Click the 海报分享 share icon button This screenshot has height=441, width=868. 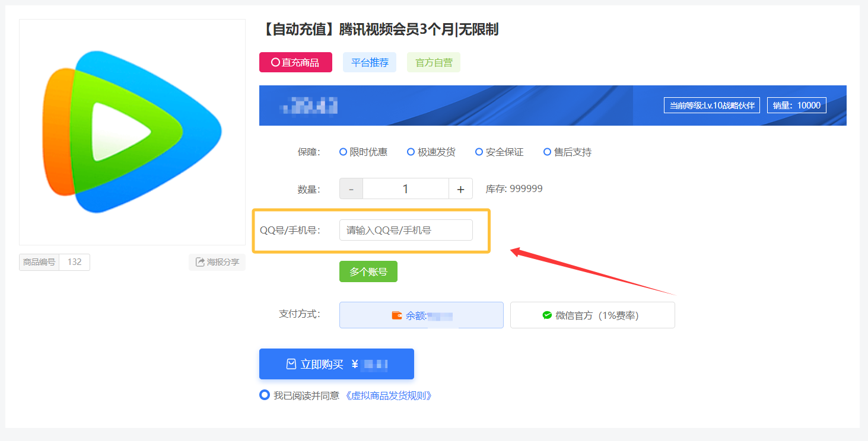[217, 262]
